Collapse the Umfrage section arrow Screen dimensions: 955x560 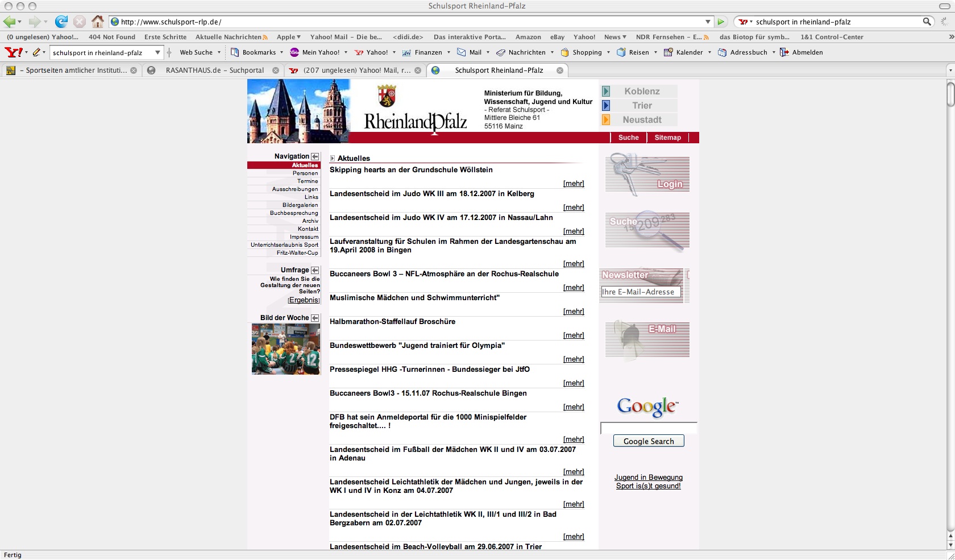(315, 270)
